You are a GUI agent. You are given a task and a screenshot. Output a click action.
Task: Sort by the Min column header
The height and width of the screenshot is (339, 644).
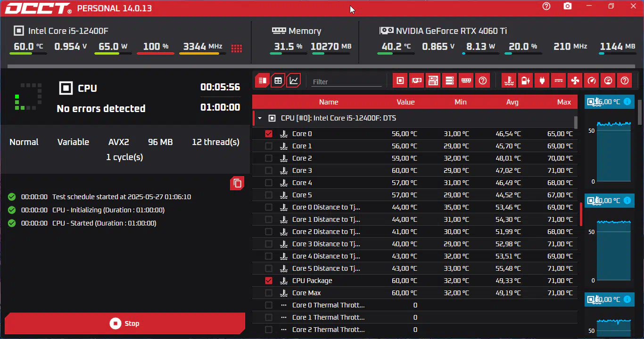461,102
